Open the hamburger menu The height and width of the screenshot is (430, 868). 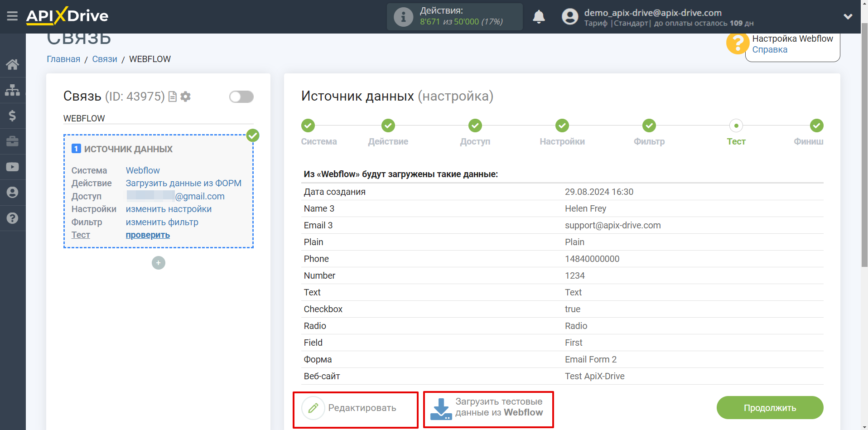(x=12, y=16)
